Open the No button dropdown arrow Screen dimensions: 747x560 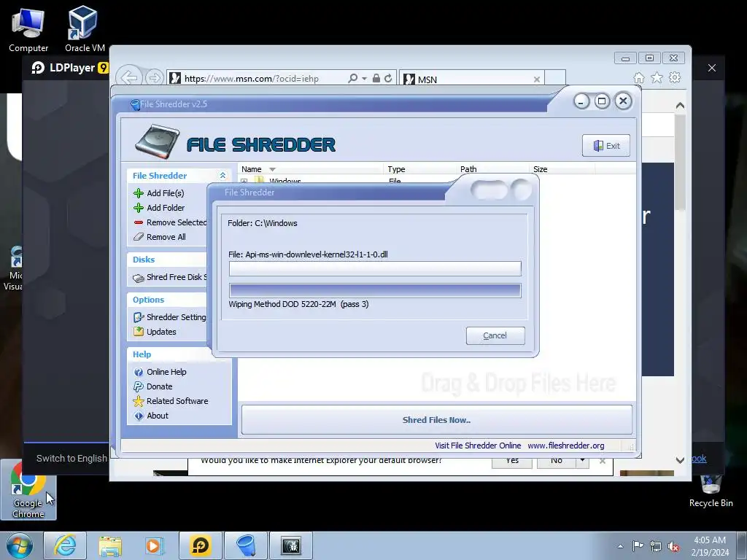(582, 461)
